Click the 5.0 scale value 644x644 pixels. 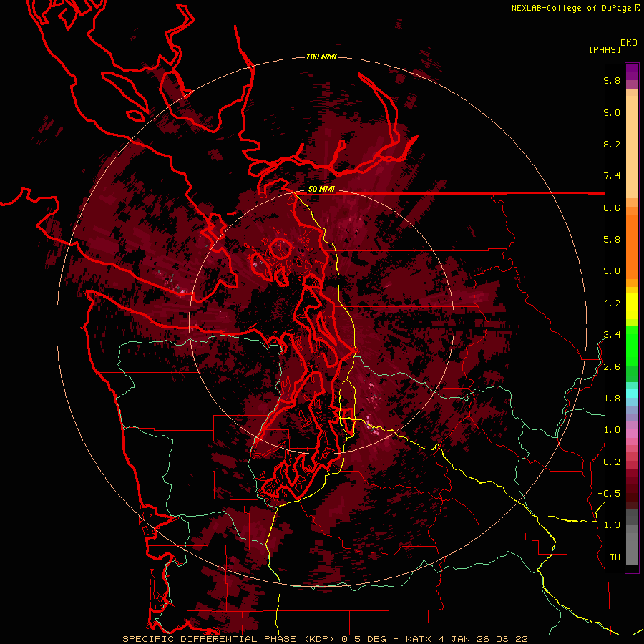612,271
